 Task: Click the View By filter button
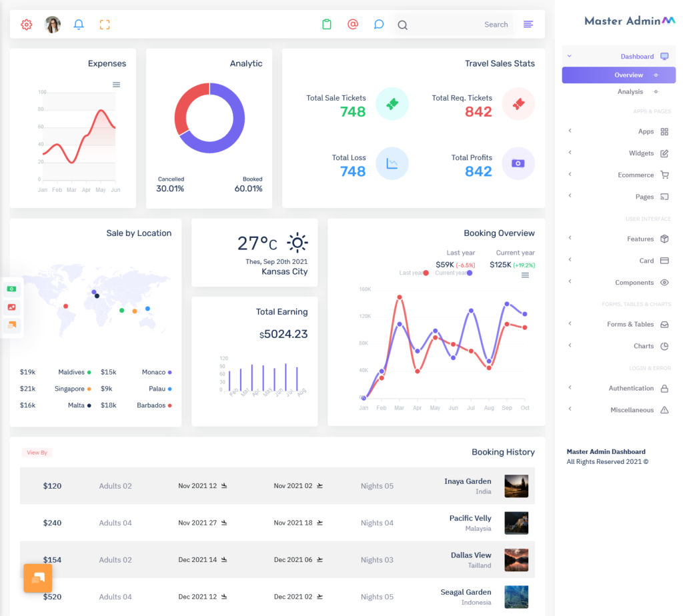click(x=37, y=452)
